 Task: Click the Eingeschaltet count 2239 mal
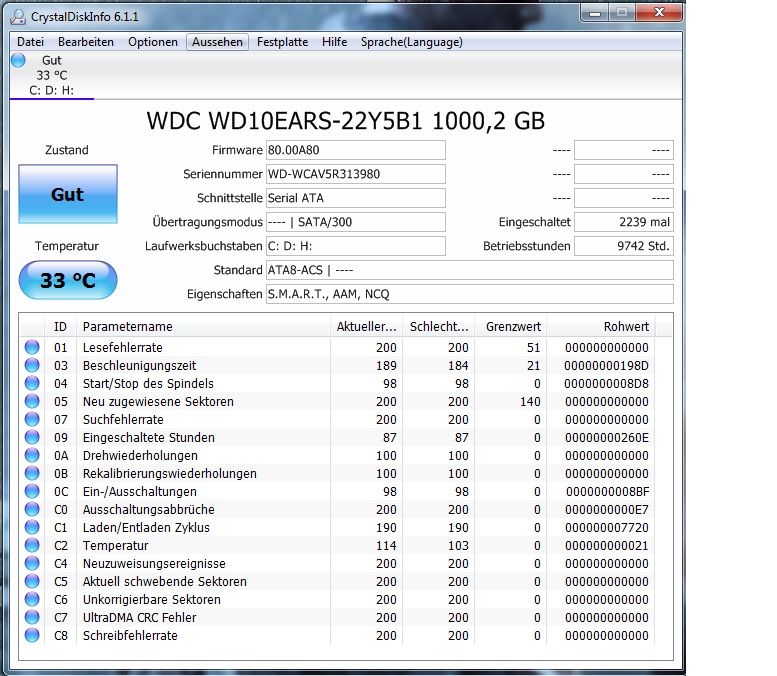click(624, 222)
